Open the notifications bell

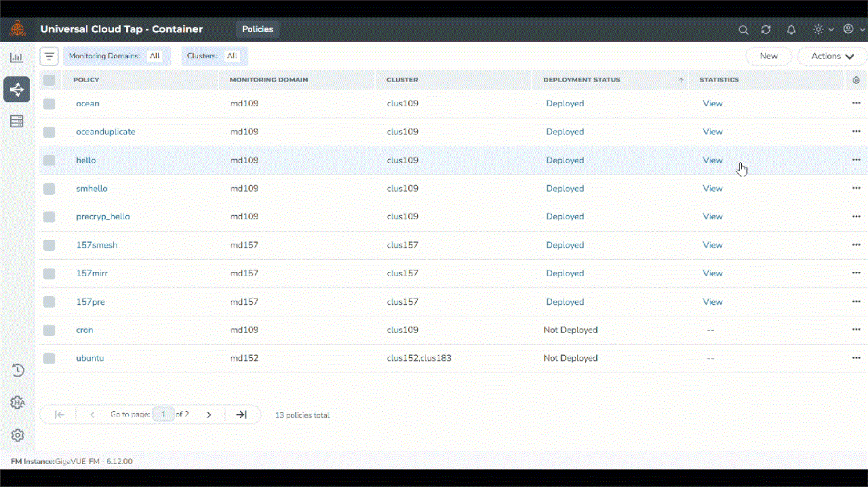791,30
